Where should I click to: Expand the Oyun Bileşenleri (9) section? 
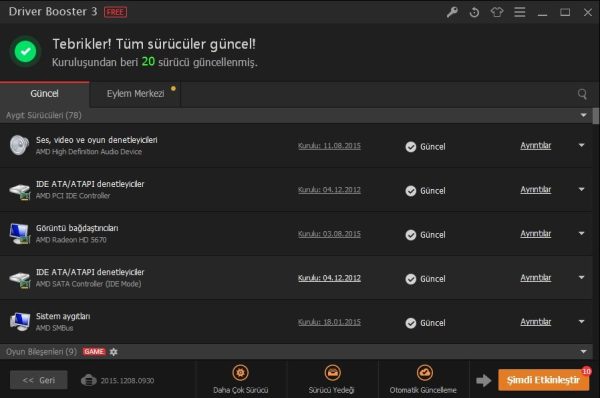[583, 352]
